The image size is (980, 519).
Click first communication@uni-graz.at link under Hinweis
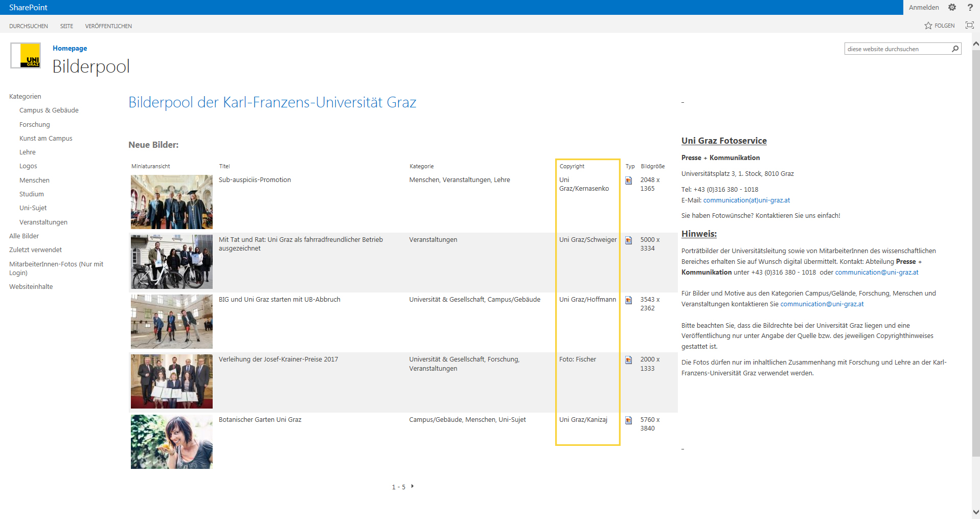coord(876,273)
